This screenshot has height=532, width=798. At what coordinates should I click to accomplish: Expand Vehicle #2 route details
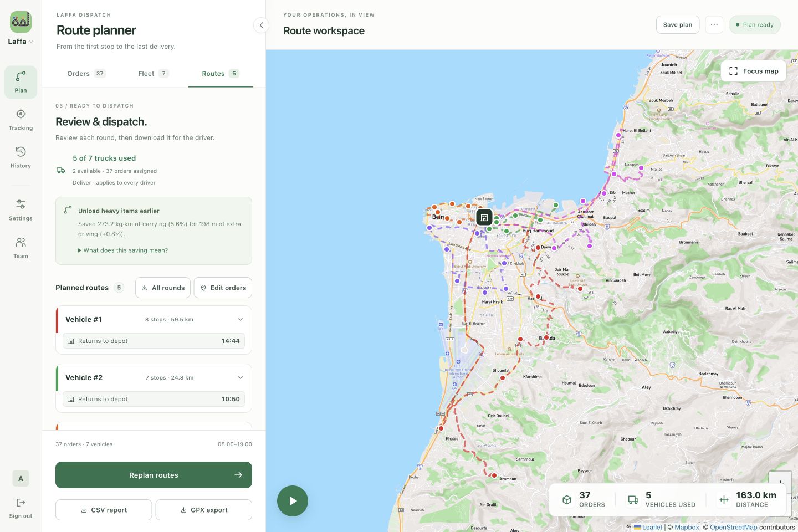[x=241, y=377]
